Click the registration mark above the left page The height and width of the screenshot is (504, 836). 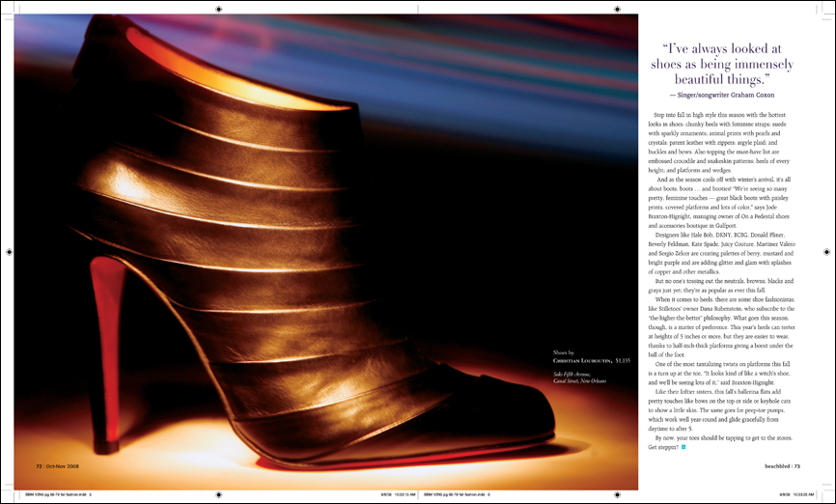pyautogui.click(x=221, y=8)
